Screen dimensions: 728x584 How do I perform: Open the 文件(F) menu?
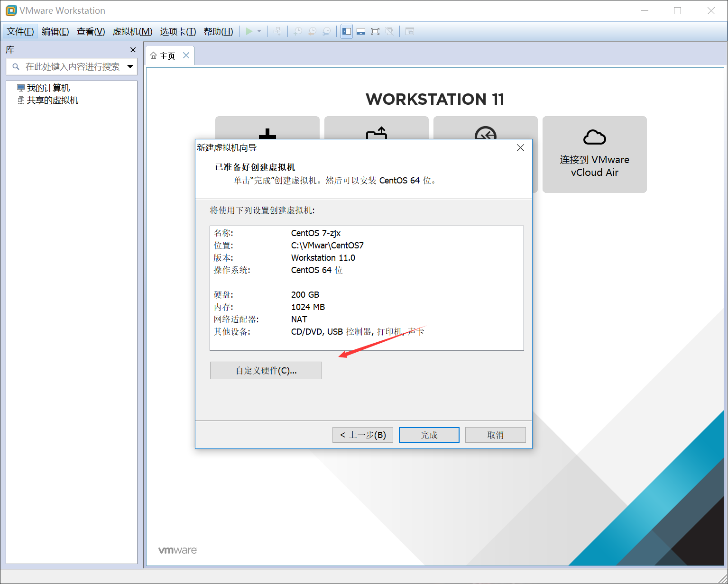point(20,31)
